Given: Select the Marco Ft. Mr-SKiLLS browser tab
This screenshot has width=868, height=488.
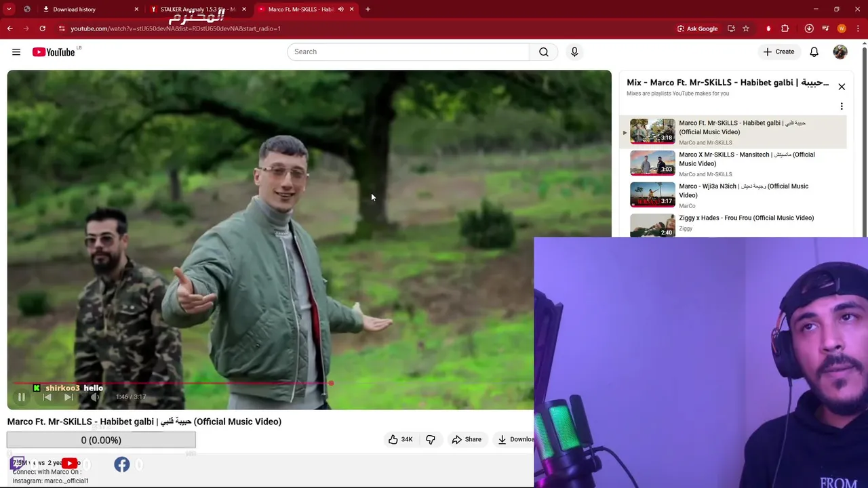Looking at the screenshot, I should (x=300, y=9).
